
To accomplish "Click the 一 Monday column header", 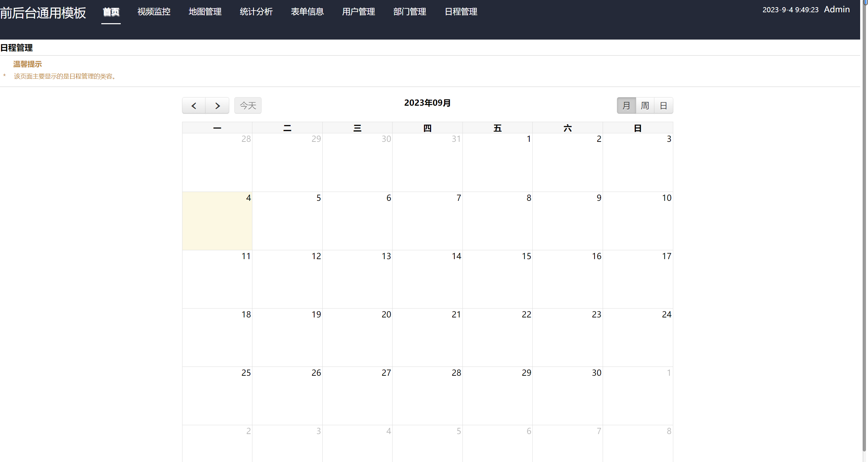I will pyautogui.click(x=217, y=128).
